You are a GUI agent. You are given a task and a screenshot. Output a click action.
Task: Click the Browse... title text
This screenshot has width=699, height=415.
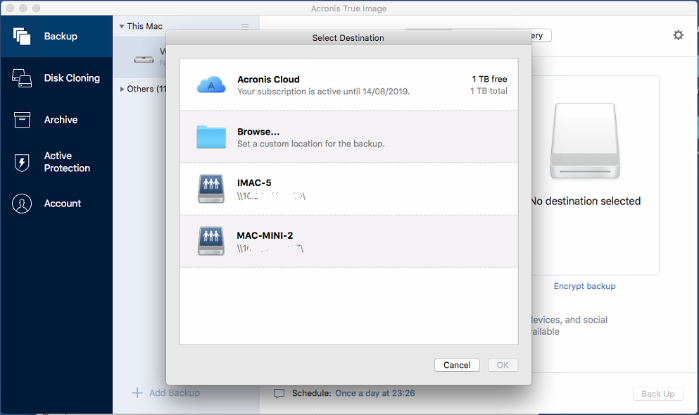coord(259,131)
